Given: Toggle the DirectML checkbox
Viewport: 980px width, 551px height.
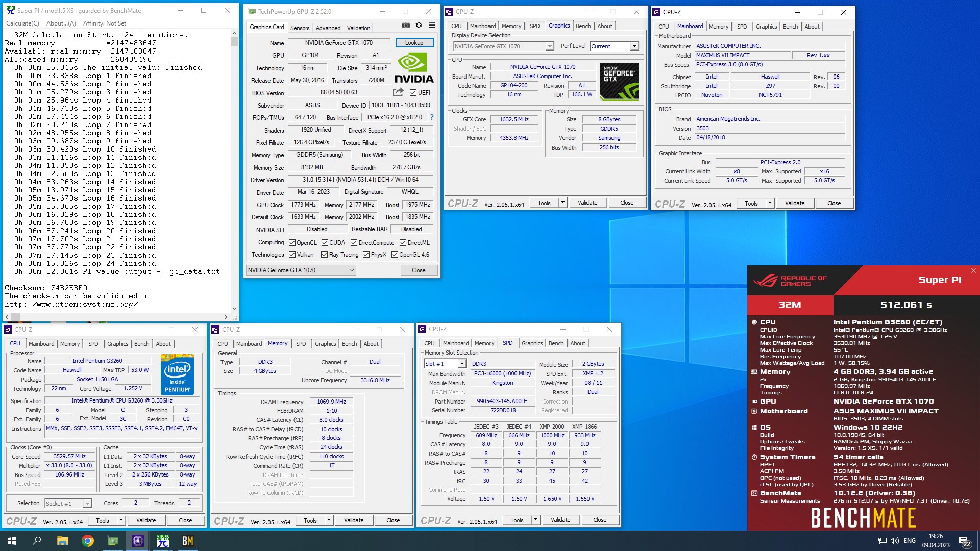Looking at the screenshot, I should [403, 243].
